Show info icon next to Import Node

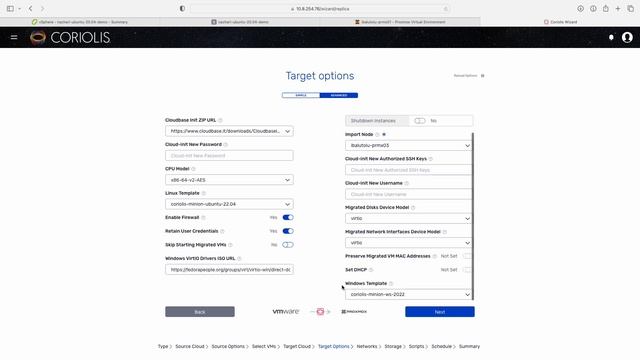click(377, 135)
